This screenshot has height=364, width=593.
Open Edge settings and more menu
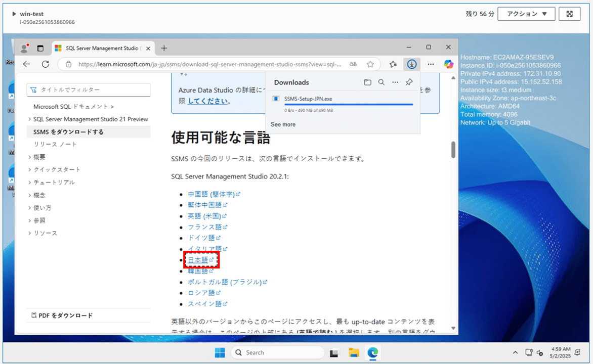point(431,64)
